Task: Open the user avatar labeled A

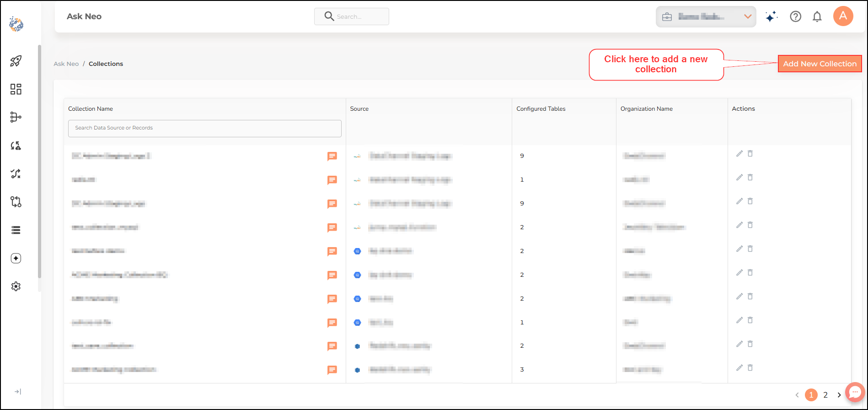Action: (x=843, y=16)
